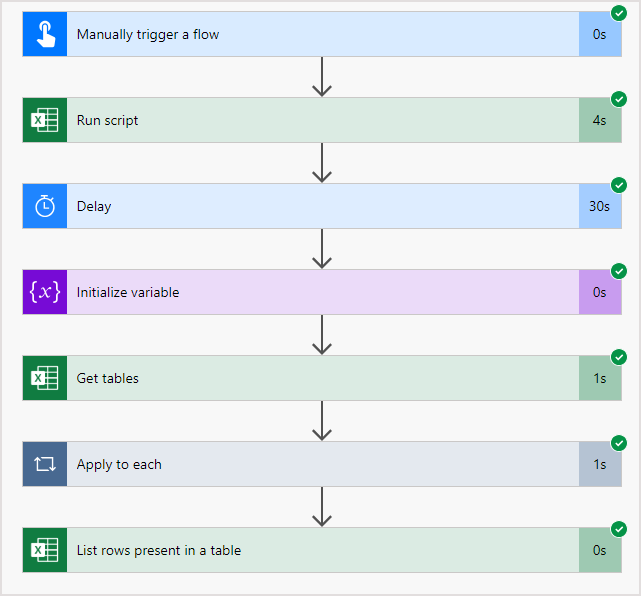
Task: Click the Delay stopwatch icon
Action: pyautogui.click(x=45, y=206)
